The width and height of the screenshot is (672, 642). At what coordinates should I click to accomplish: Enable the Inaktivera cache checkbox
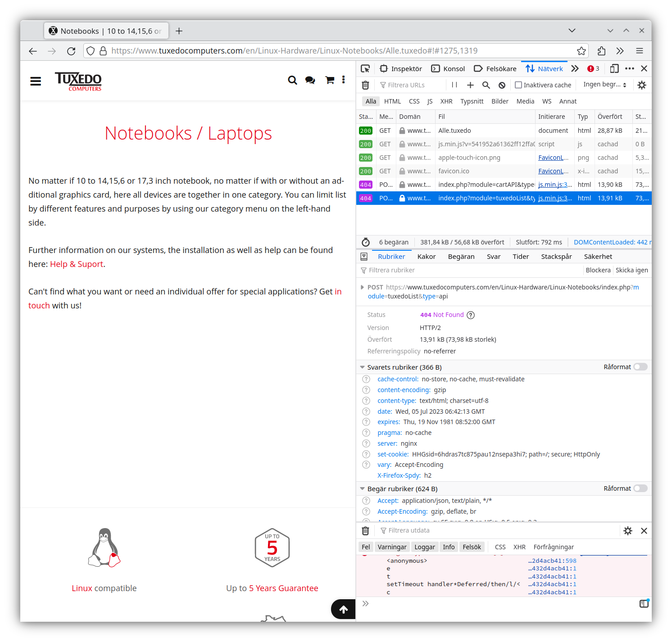coord(518,85)
